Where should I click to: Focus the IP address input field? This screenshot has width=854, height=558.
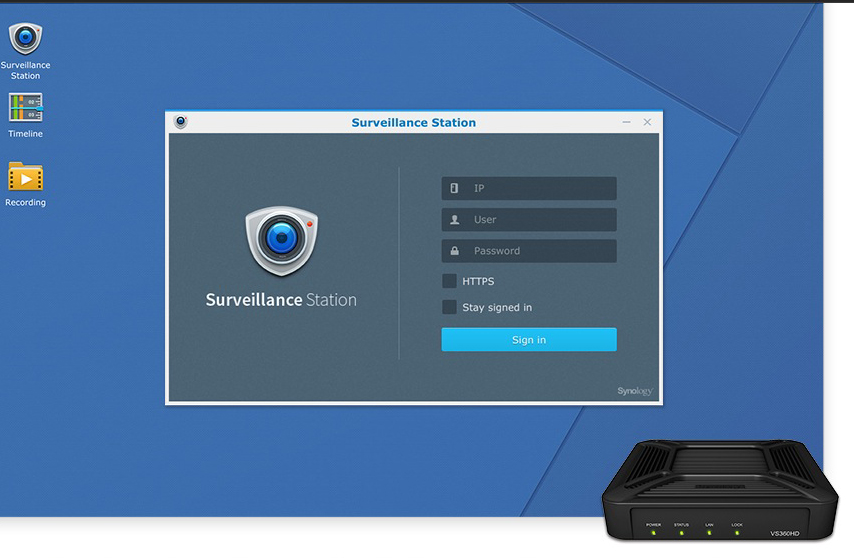coord(540,188)
